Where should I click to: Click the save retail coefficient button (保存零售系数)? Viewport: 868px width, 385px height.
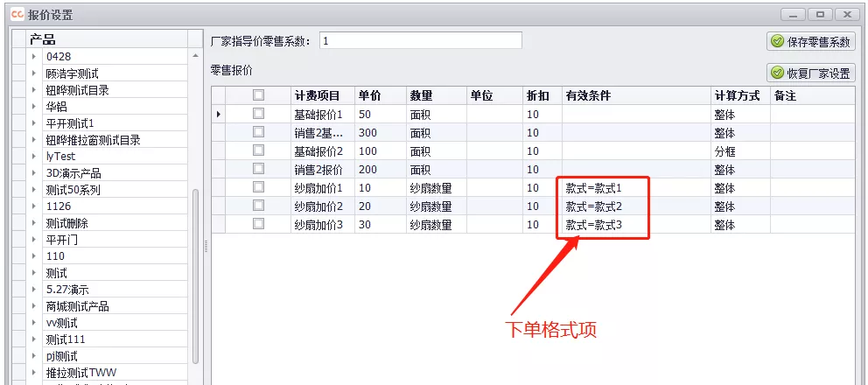(811, 41)
